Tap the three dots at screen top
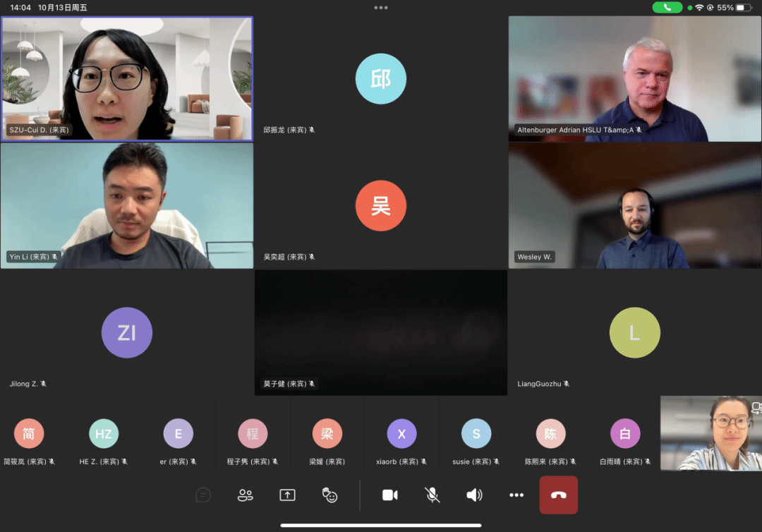The image size is (762, 532). tap(381, 8)
